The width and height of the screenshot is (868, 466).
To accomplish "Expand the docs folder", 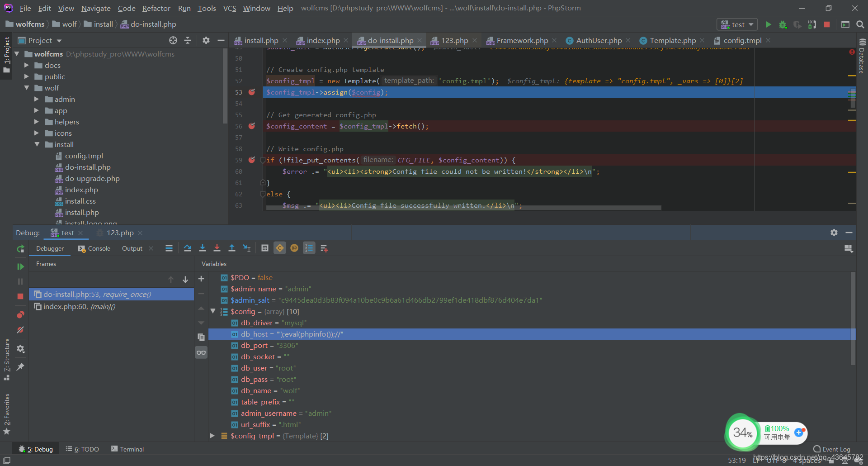I will tap(27, 65).
